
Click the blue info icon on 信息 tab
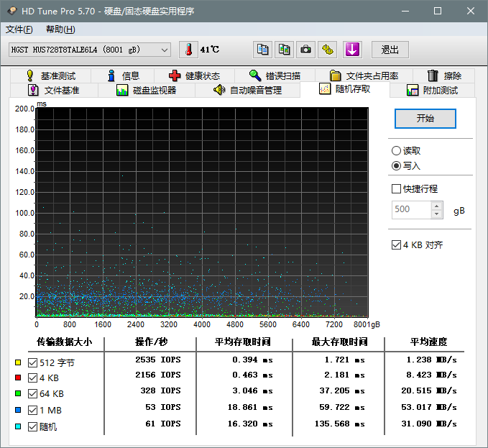coord(111,76)
